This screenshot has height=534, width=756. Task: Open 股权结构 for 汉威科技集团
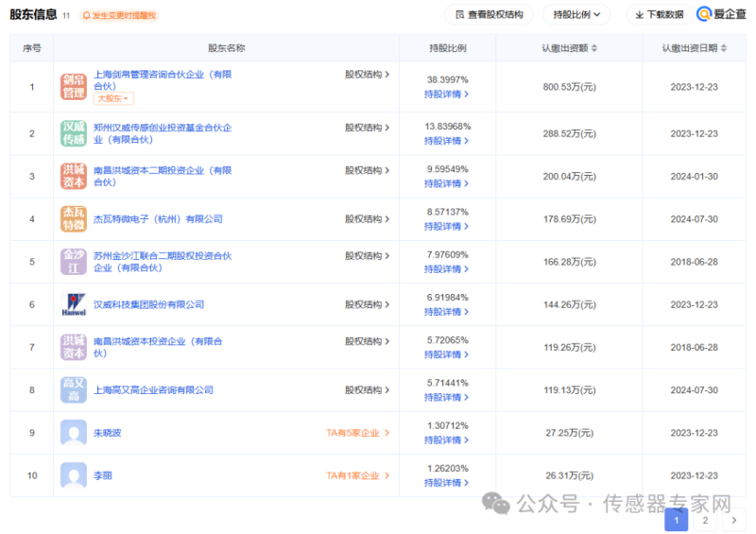tap(367, 304)
